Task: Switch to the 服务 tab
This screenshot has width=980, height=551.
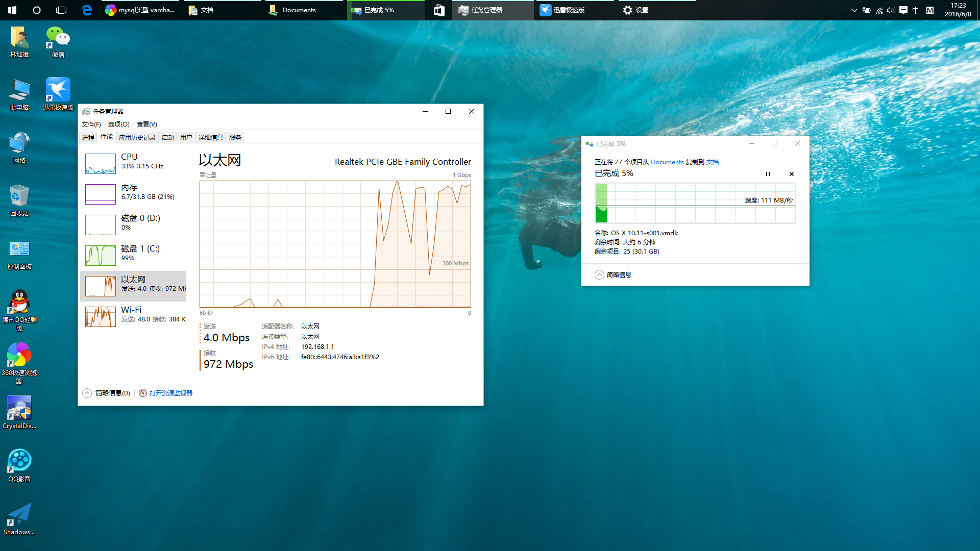Action: pyautogui.click(x=235, y=137)
